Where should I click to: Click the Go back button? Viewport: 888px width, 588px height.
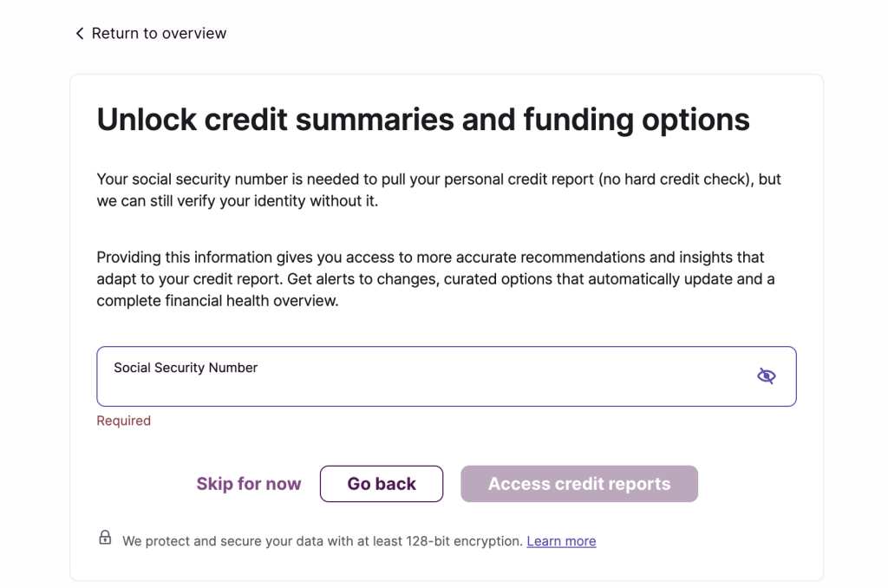[382, 484]
